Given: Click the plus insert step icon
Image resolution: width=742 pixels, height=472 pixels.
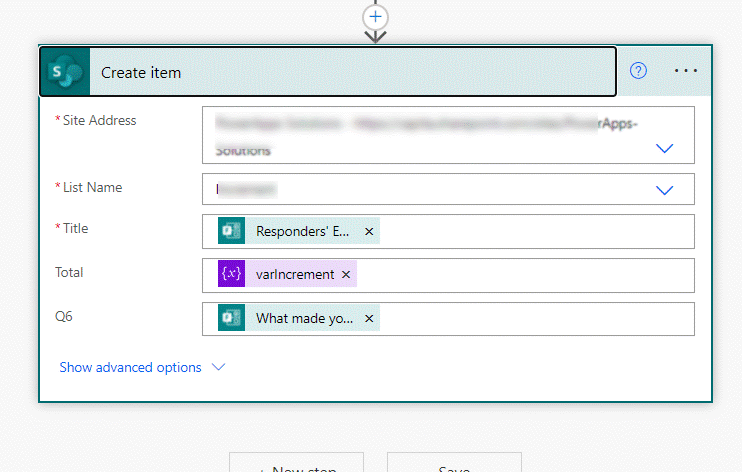Looking at the screenshot, I should point(375,18).
